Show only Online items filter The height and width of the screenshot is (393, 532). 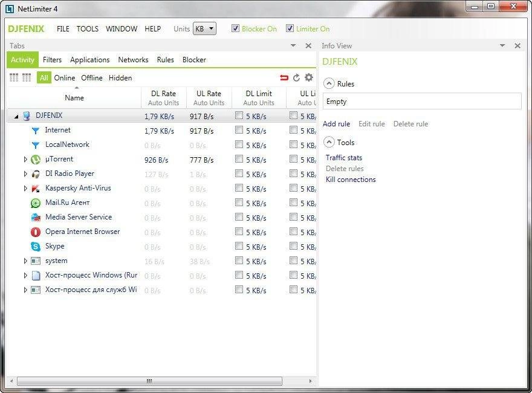[65, 78]
